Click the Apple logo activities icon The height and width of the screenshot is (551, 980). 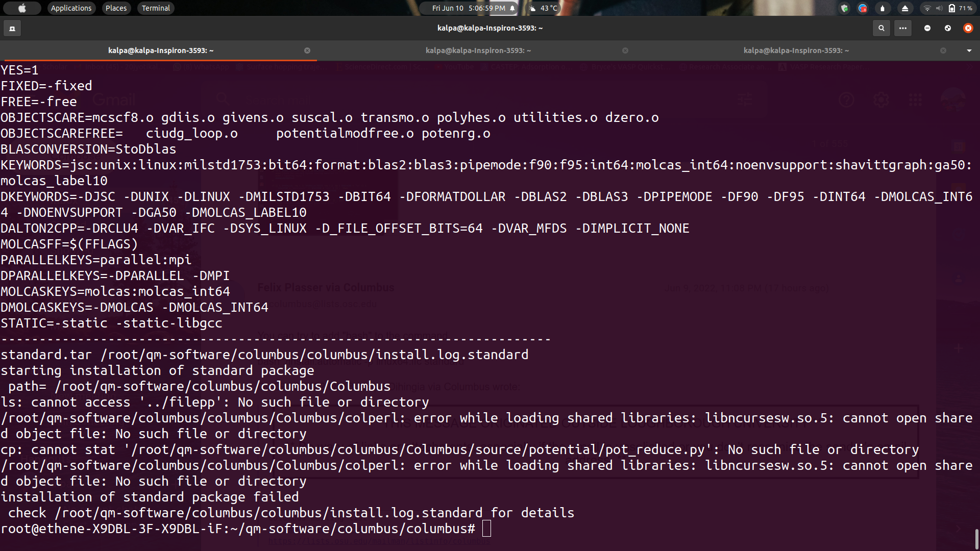pos(22,8)
